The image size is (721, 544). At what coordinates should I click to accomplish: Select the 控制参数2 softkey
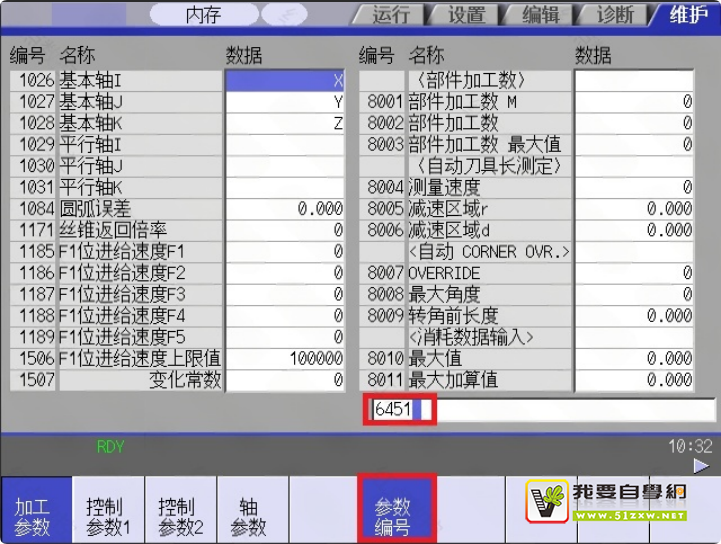tap(180, 517)
